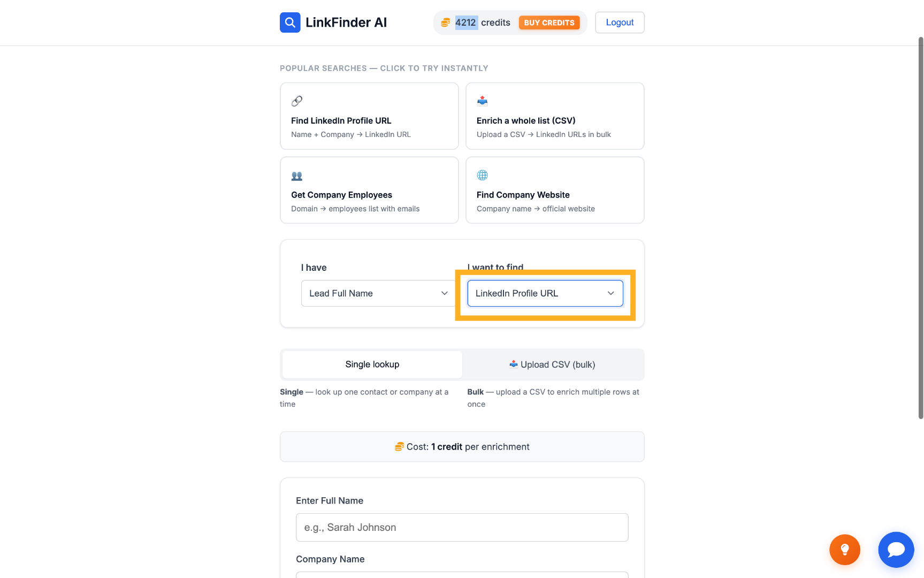The height and width of the screenshot is (578, 924).
Task: Click the Cost: 1 credit per enrichment text
Action: [468, 447]
